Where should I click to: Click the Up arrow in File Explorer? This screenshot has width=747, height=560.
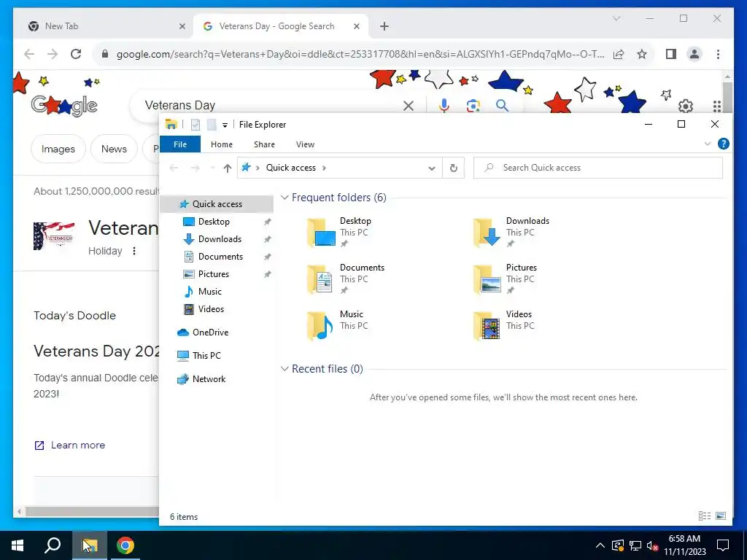pos(228,168)
